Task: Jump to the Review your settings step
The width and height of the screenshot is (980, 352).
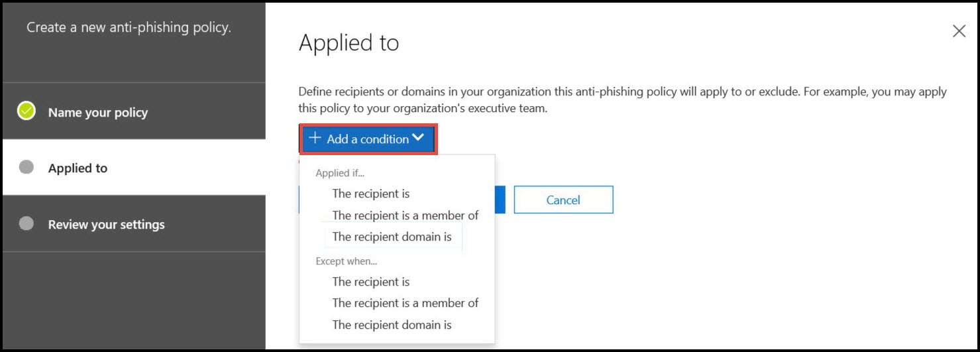Action: click(106, 224)
